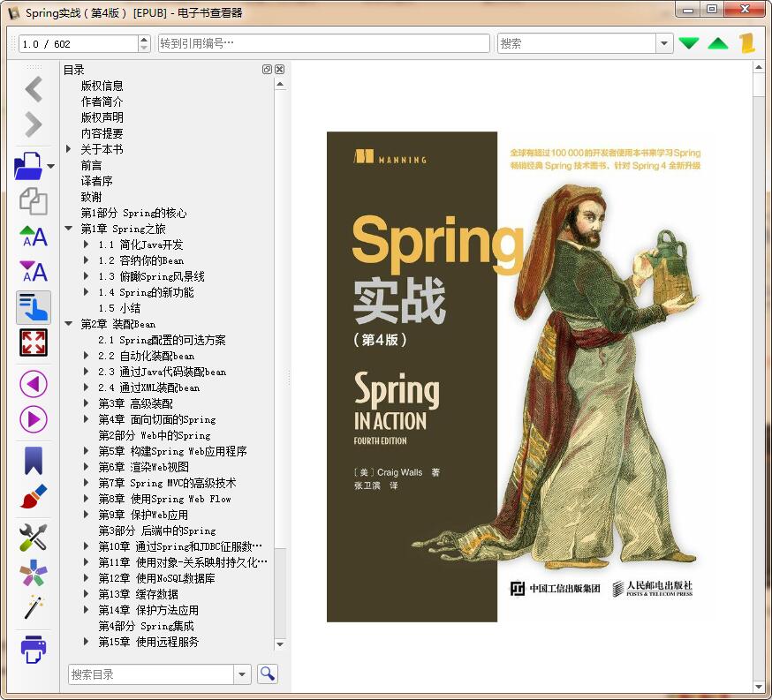
Task: Open 第12章 使用NoSQL数据库
Action: pyautogui.click(x=156, y=578)
